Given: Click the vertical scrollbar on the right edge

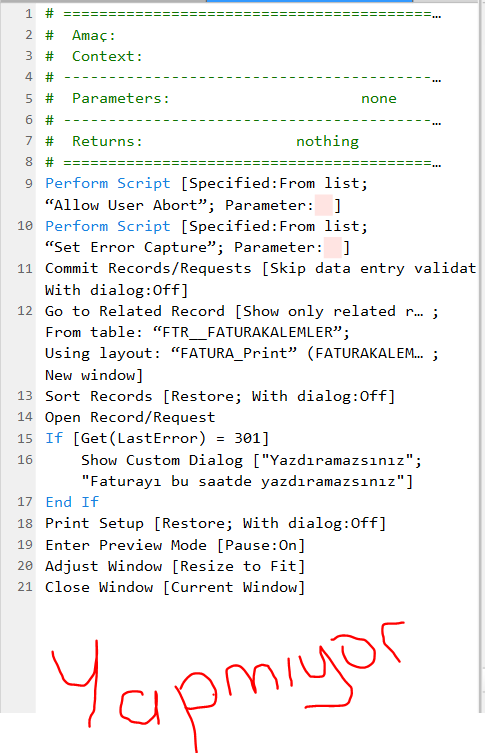Looking at the screenshot, I should point(482,355).
